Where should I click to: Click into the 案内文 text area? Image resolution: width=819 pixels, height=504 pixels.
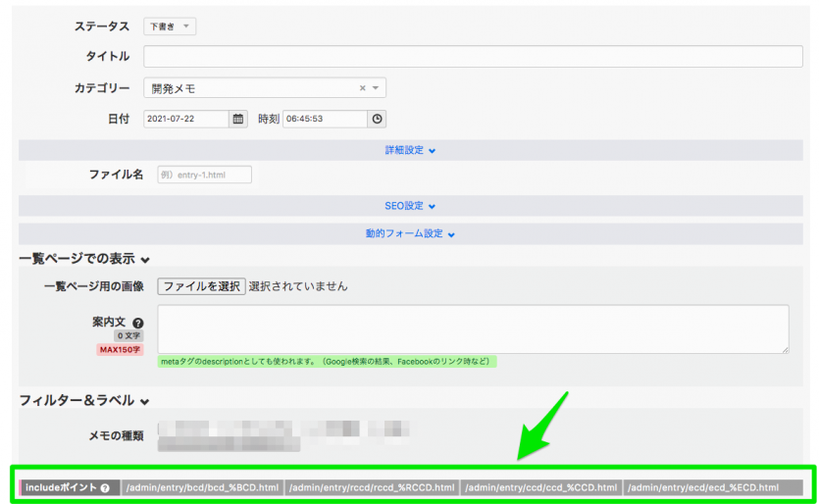(x=473, y=328)
